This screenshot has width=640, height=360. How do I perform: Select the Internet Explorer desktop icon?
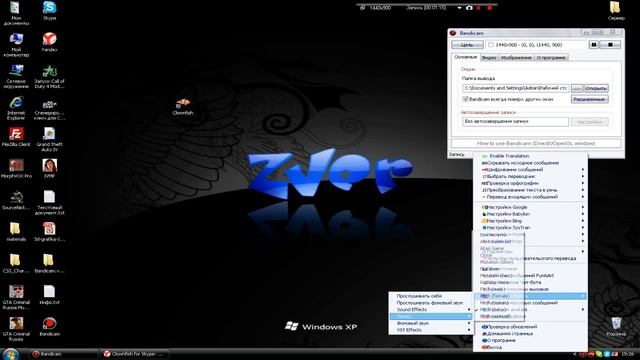point(16,102)
